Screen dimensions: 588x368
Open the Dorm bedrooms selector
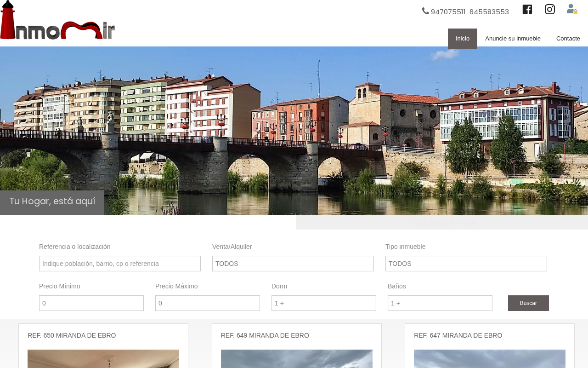click(x=324, y=303)
